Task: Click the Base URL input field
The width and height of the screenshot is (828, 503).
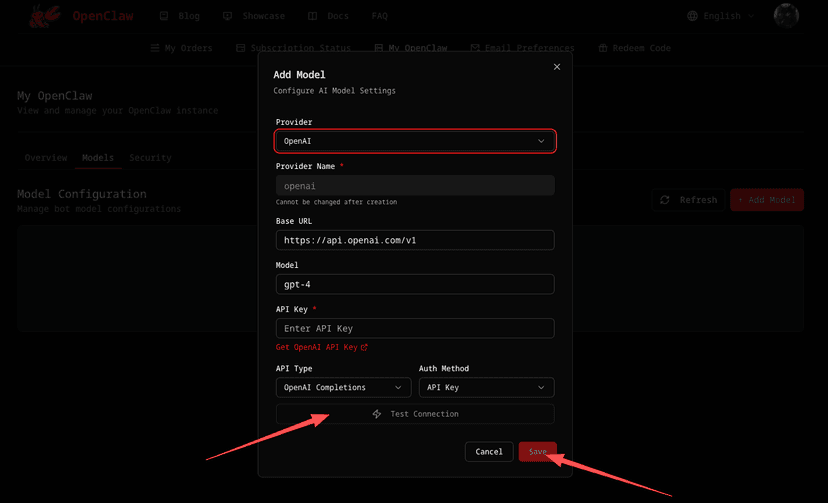Action: [x=415, y=240]
